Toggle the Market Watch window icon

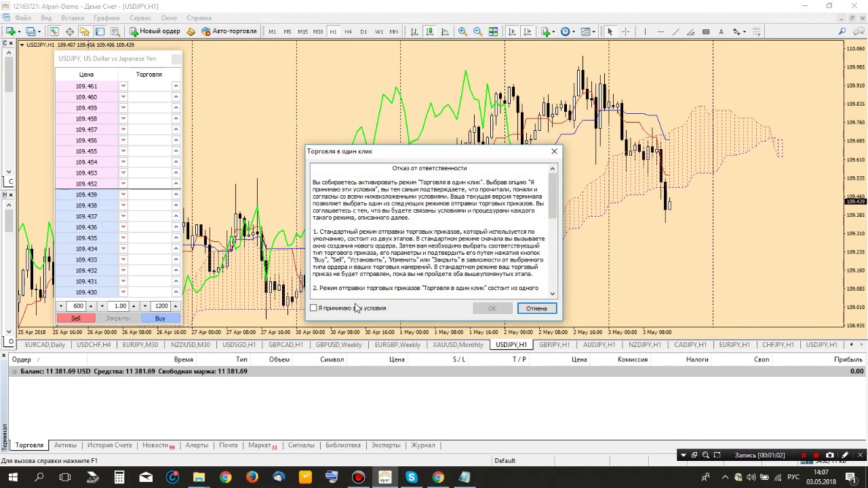[x=54, y=31]
